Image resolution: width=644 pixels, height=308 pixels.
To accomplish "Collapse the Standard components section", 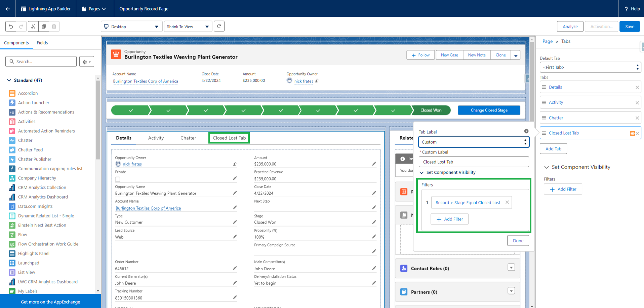I will (x=9, y=80).
